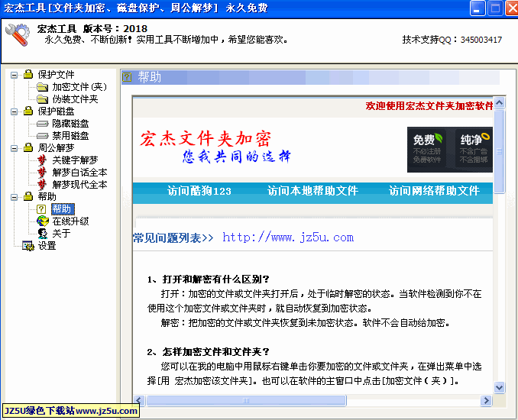The height and width of the screenshot is (420, 518).
Task: Click the person icon beside 关于
Action: click(42, 234)
